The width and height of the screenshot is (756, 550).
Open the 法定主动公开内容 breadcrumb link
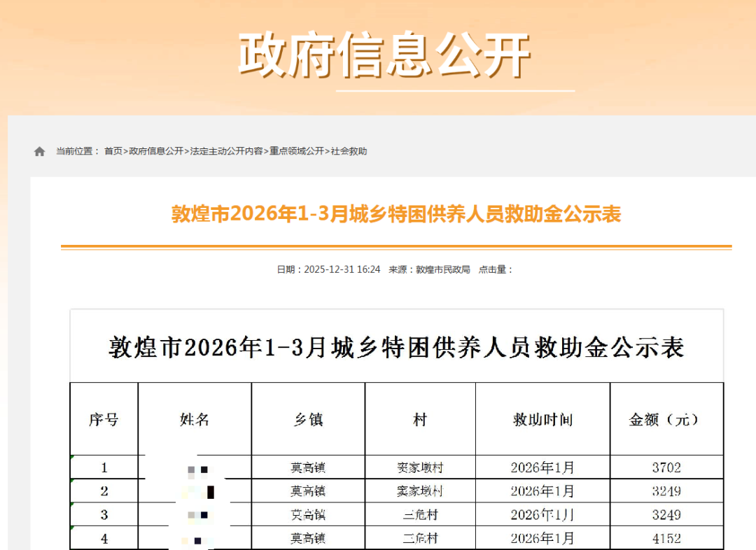click(226, 151)
